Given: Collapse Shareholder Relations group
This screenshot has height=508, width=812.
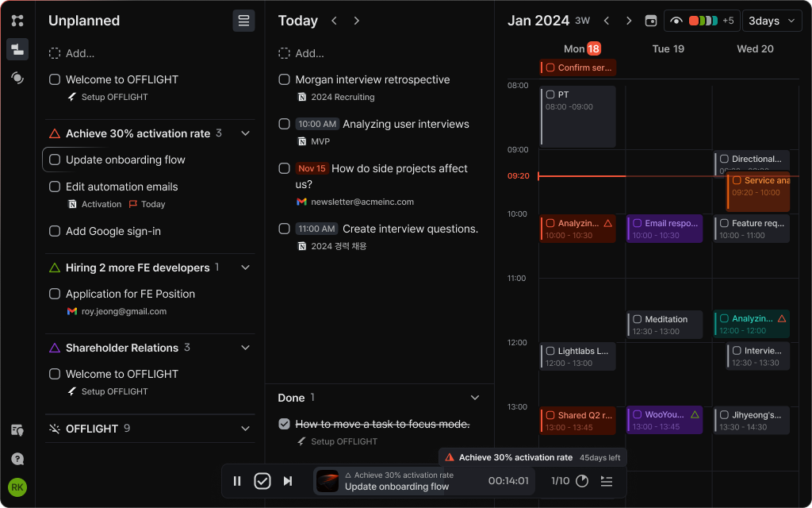Looking at the screenshot, I should [246, 348].
